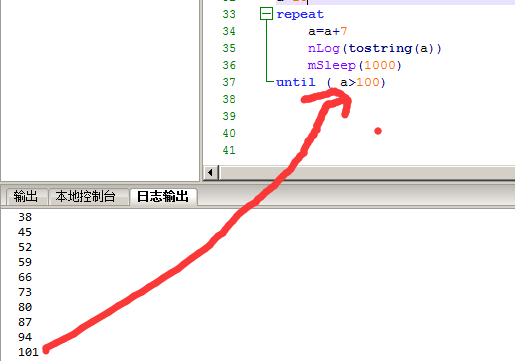Screen dimensions: 515x361
Task: Click the 'repeat' keyword in code
Action: (x=300, y=15)
